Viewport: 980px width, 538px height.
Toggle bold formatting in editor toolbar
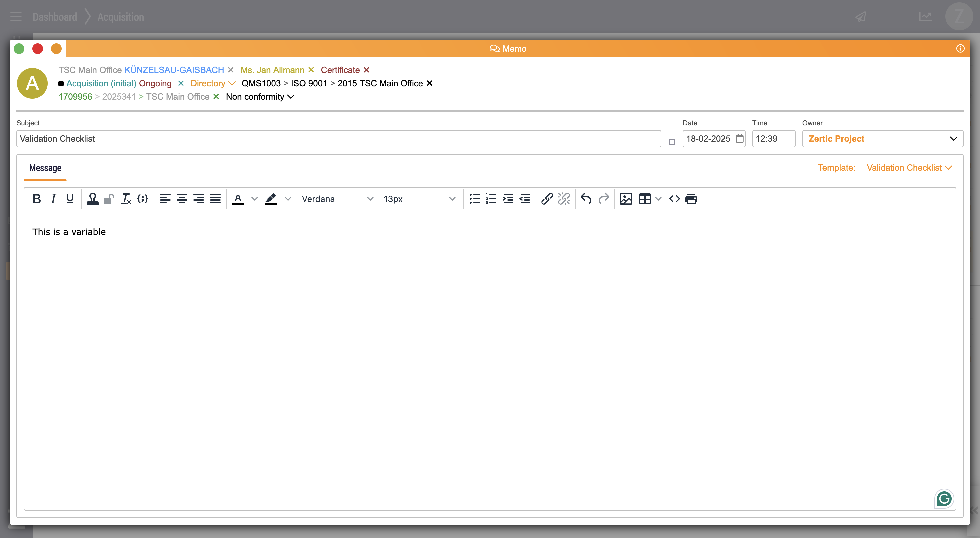tap(37, 199)
